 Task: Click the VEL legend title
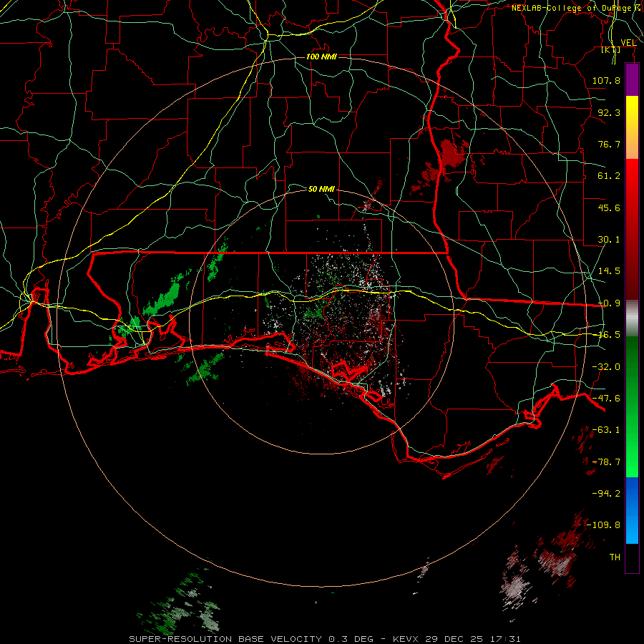tap(628, 43)
